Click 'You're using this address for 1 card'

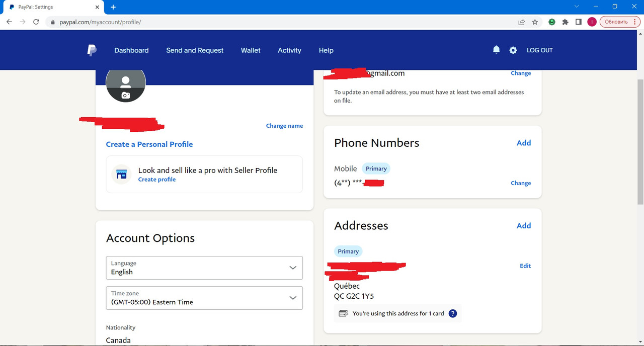coord(398,313)
